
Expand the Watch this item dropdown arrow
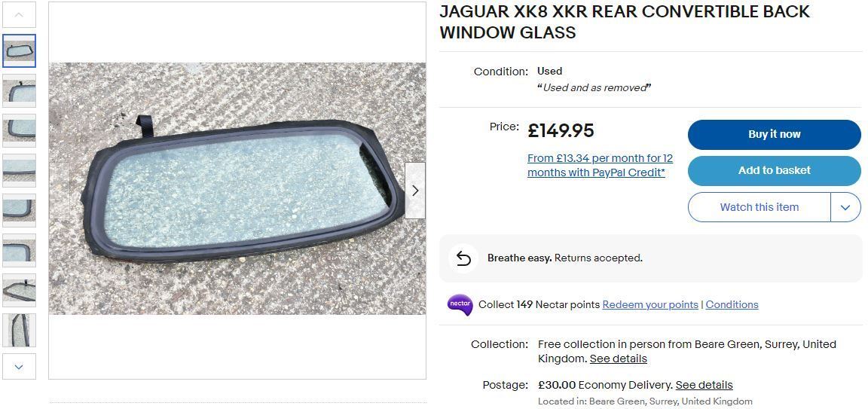click(845, 208)
